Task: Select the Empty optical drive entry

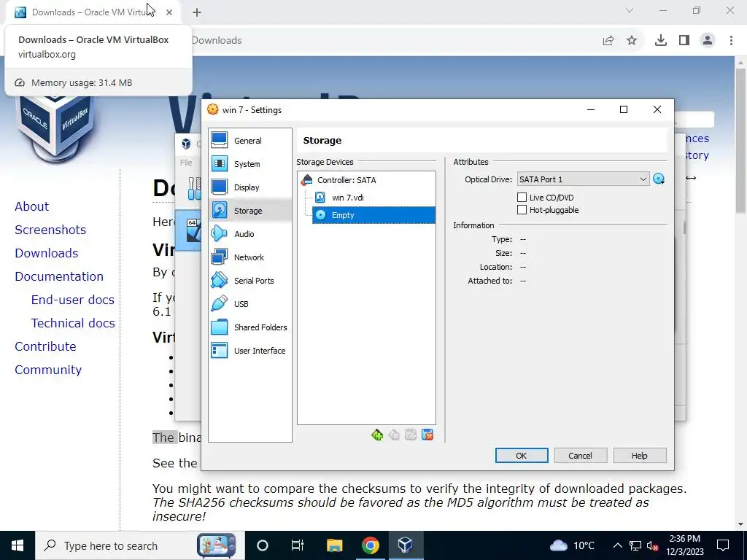Action: tap(373, 215)
